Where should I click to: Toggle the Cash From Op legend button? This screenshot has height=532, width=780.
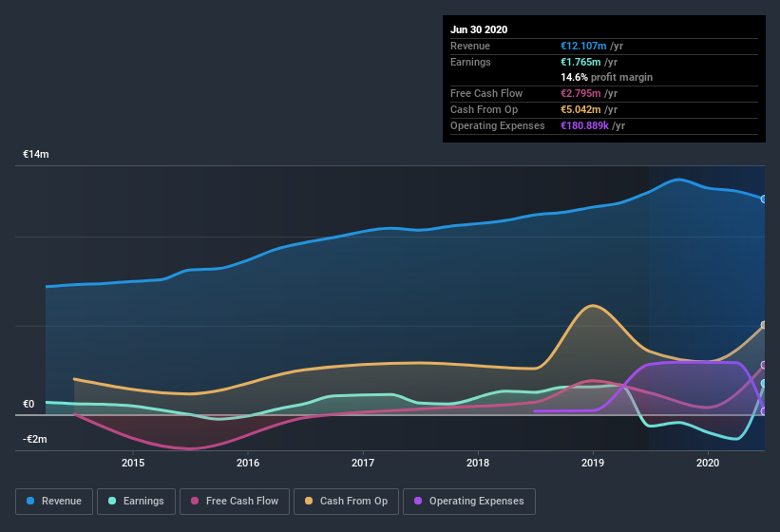[346, 502]
